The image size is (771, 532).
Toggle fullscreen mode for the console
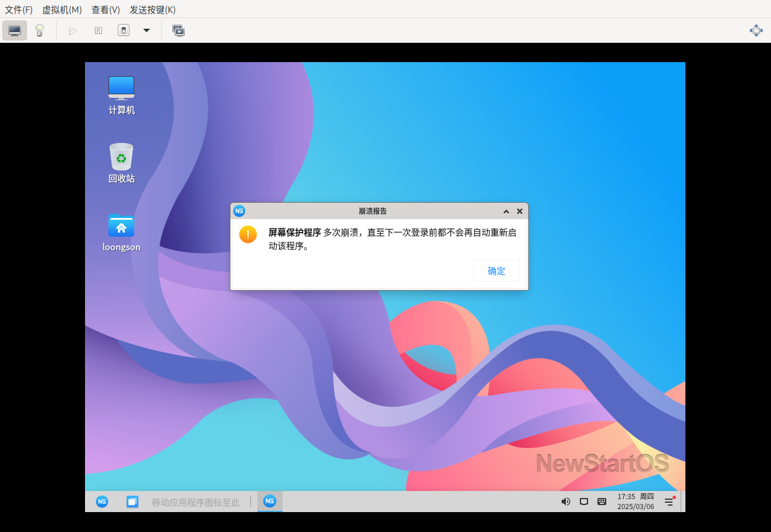[x=756, y=30]
